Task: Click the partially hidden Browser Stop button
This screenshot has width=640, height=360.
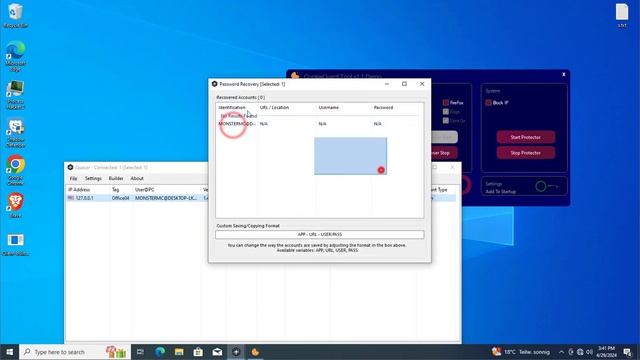Action: [x=444, y=153]
